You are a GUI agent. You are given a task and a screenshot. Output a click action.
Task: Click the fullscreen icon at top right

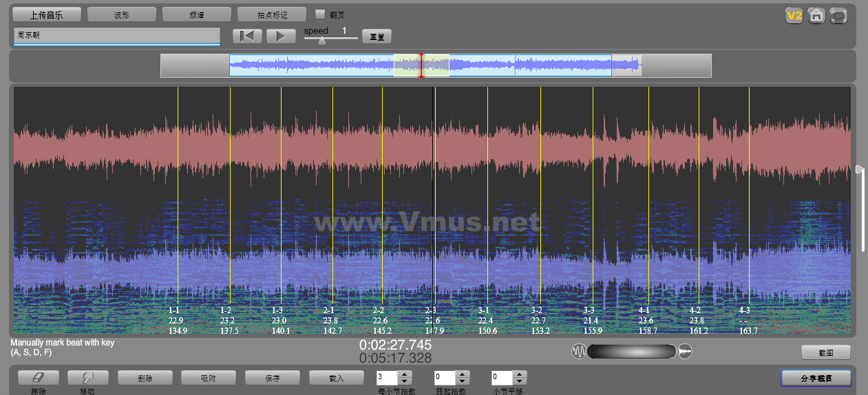pos(838,15)
